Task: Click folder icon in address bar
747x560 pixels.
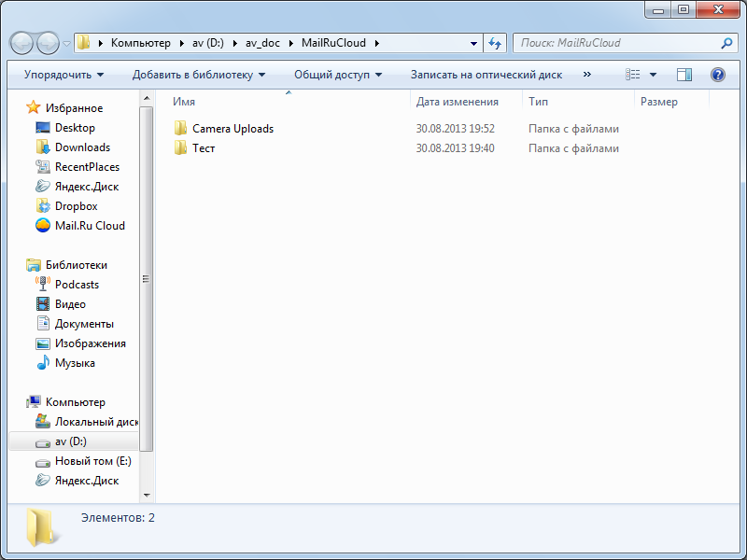Action: [x=84, y=42]
